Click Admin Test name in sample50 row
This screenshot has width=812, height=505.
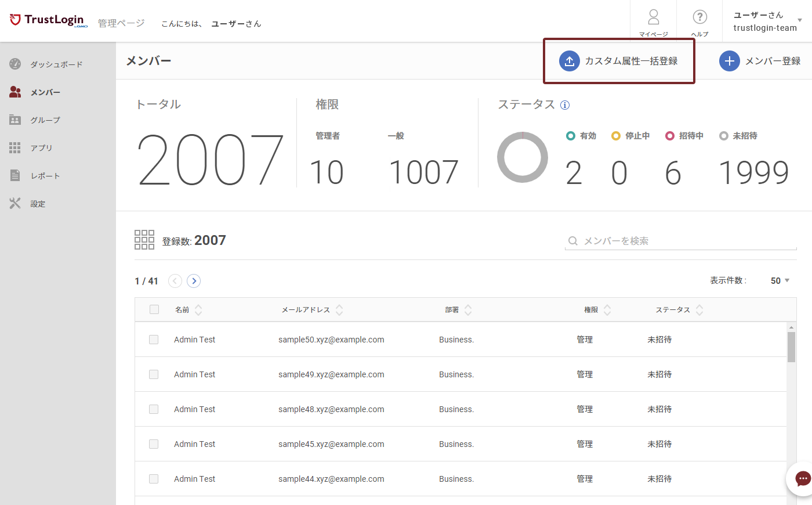point(194,340)
